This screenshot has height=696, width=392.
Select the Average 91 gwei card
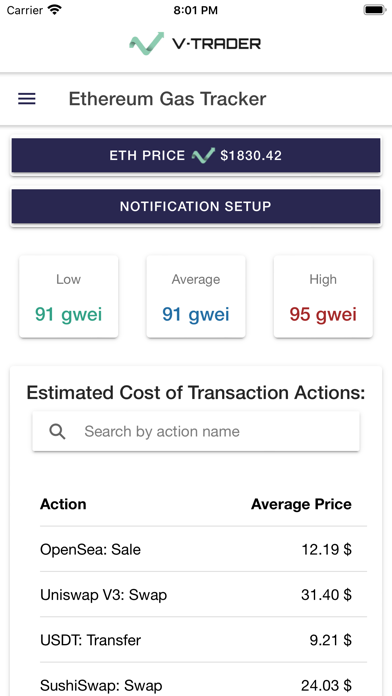click(196, 297)
